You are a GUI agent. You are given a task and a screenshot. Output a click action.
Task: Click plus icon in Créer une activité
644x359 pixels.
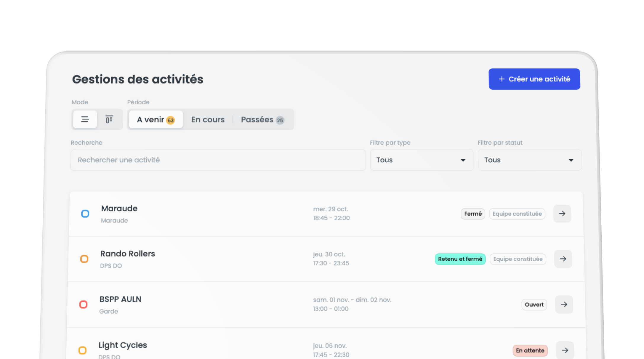(x=502, y=79)
